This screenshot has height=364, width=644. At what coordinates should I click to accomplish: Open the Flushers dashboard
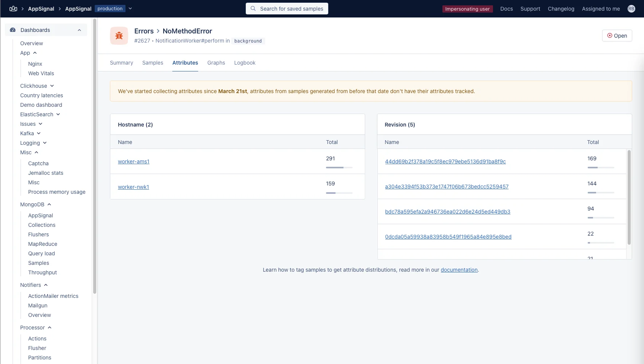pyautogui.click(x=38, y=234)
